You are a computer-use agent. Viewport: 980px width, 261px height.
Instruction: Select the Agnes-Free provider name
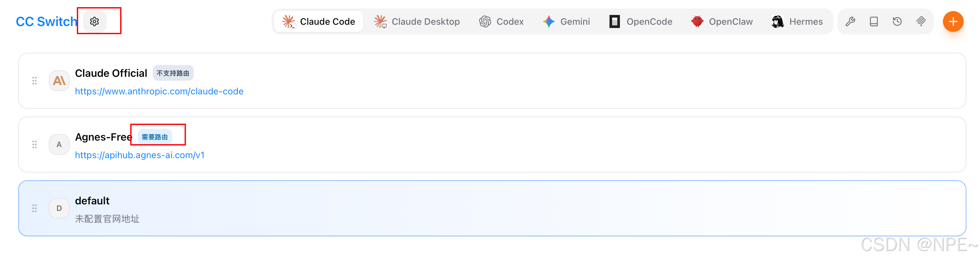click(104, 137)
